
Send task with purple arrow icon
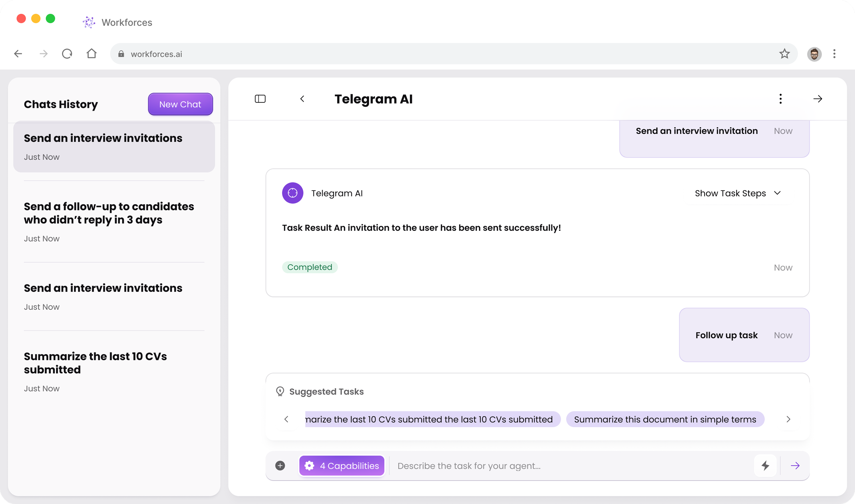(x=795, y=465)
